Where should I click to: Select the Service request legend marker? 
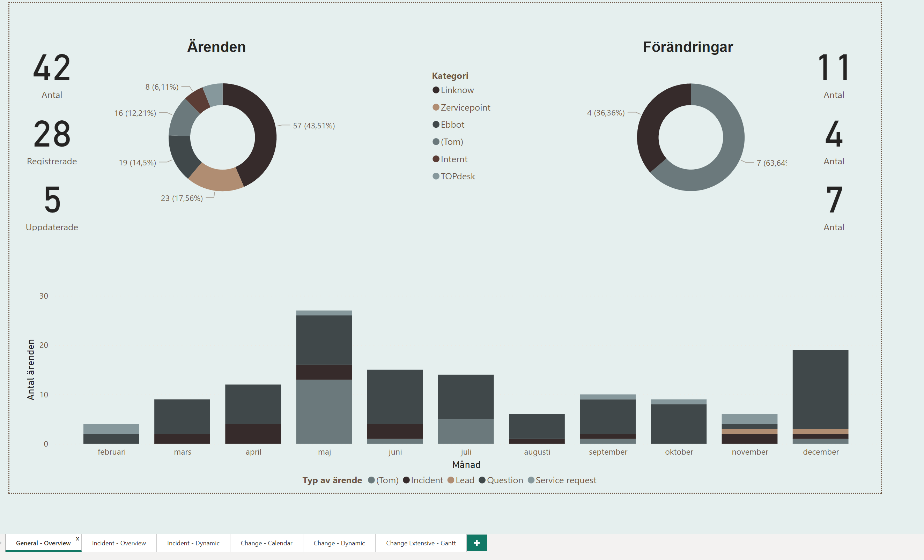click(x=531, y=480)
